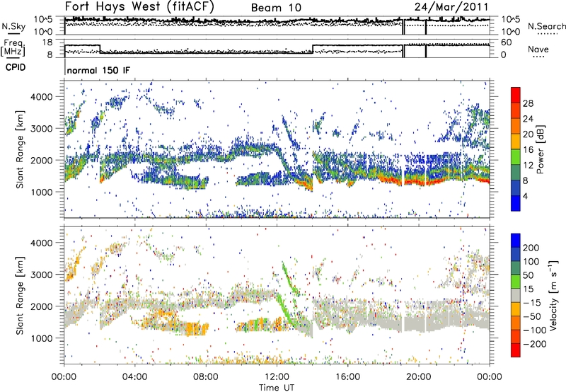The image size is (566, 392).
Task: Click '04:00' on the time axis
Action: [134, 377]
